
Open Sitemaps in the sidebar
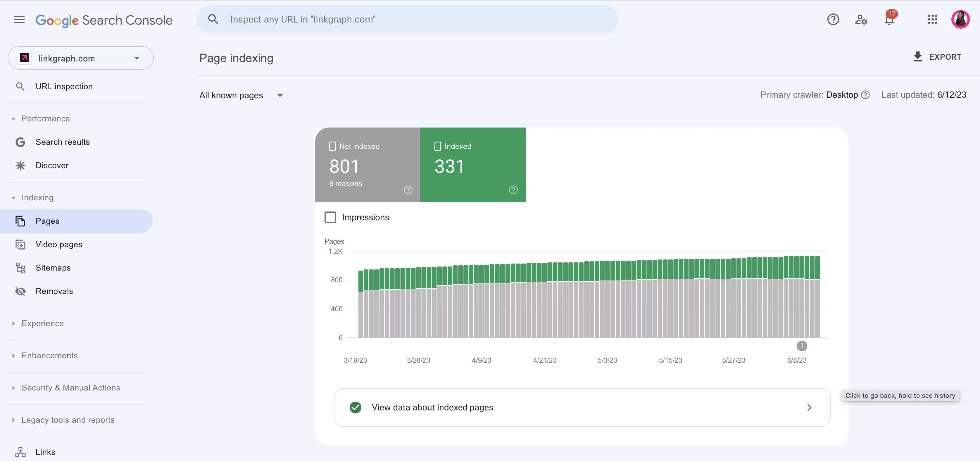(x=53, y=268)
